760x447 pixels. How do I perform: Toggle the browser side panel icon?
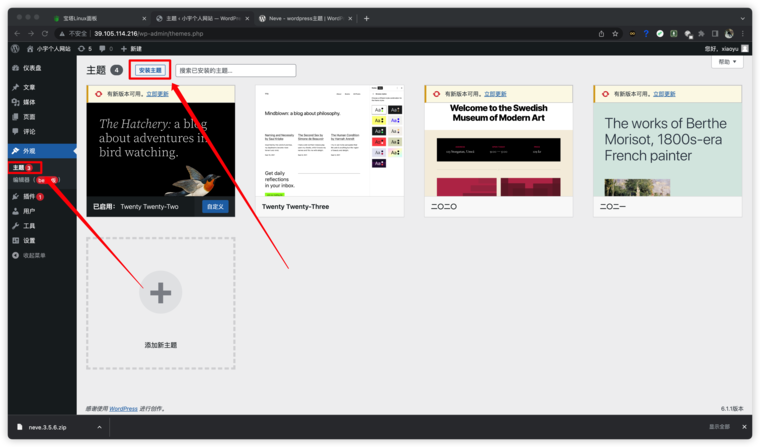(x=715, y=33)
